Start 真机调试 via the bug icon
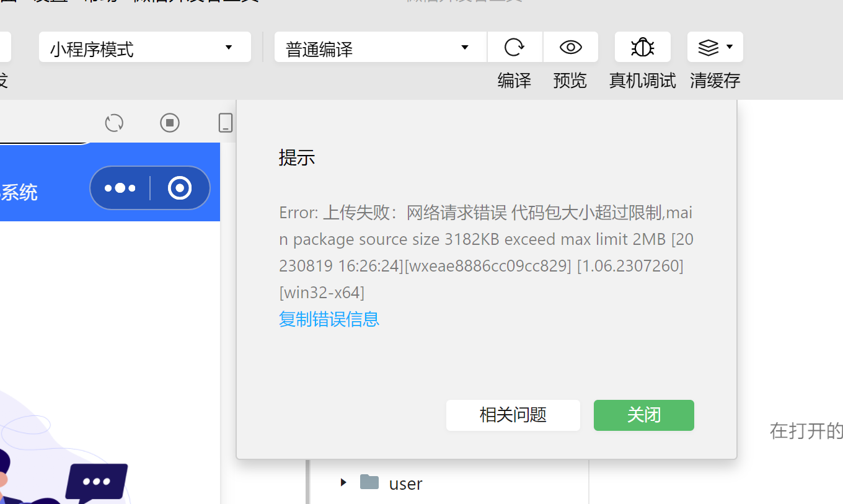The image size is (843, 504). pos(642,47)
